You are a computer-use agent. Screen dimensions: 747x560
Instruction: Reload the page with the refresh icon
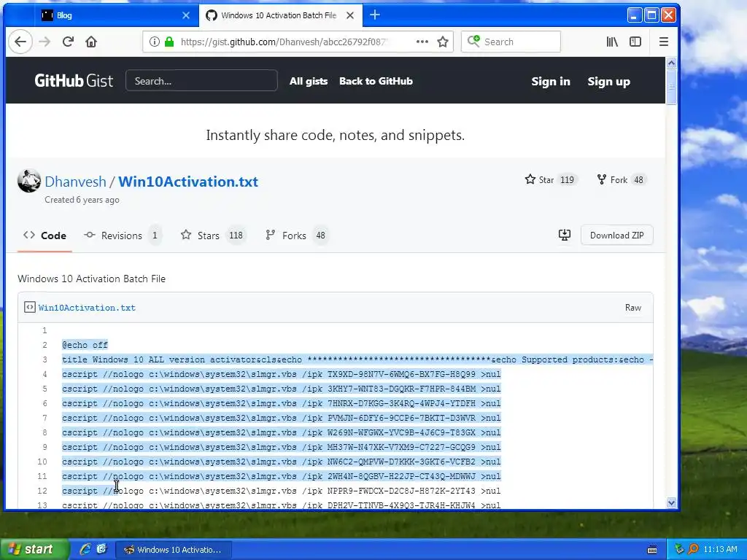click(68, 42)
